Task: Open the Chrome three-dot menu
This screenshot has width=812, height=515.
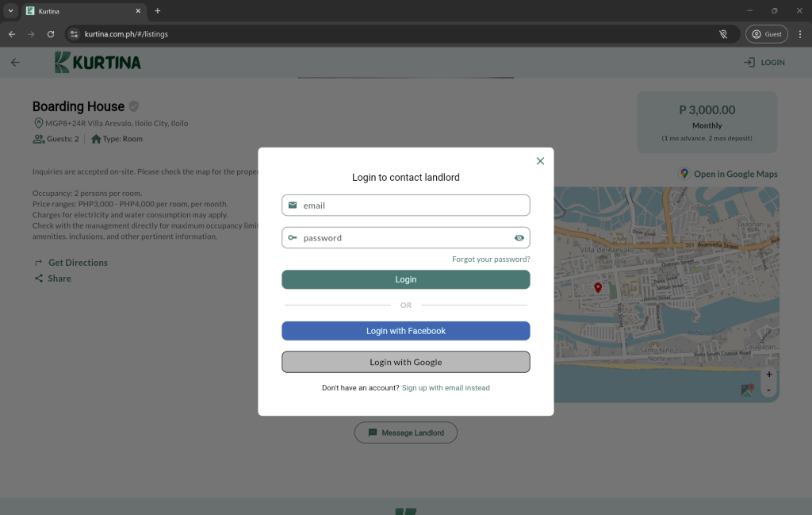Action: tap(799, 34)
